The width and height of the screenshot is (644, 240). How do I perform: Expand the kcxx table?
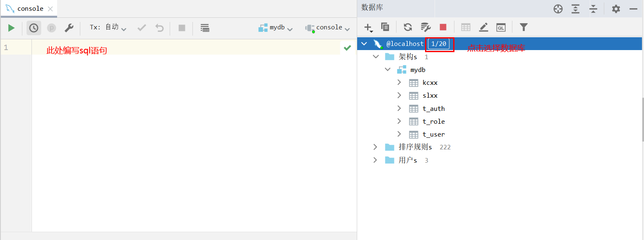(399, 82)
